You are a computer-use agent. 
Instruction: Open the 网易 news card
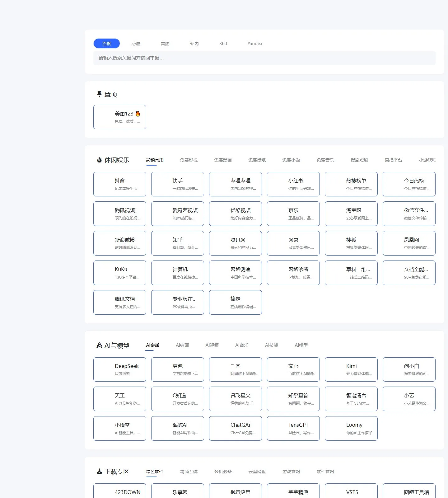(293, 243)
